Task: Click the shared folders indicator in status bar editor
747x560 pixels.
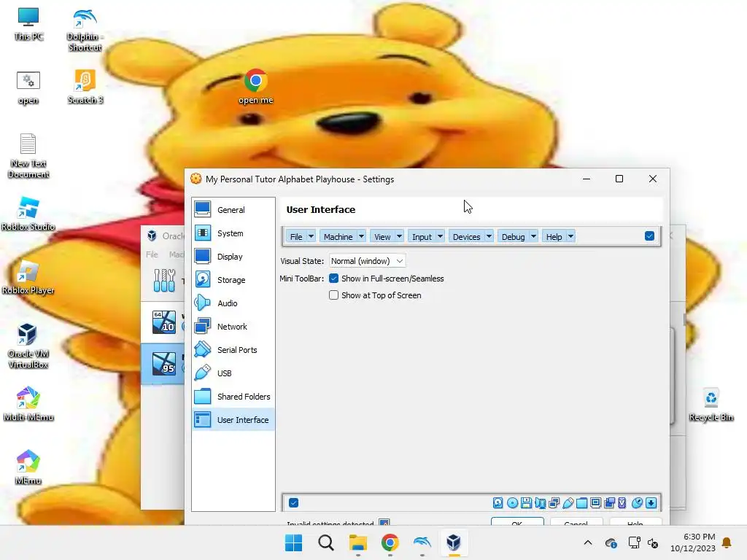Action: pyautogui.click(x=581, y=503)
